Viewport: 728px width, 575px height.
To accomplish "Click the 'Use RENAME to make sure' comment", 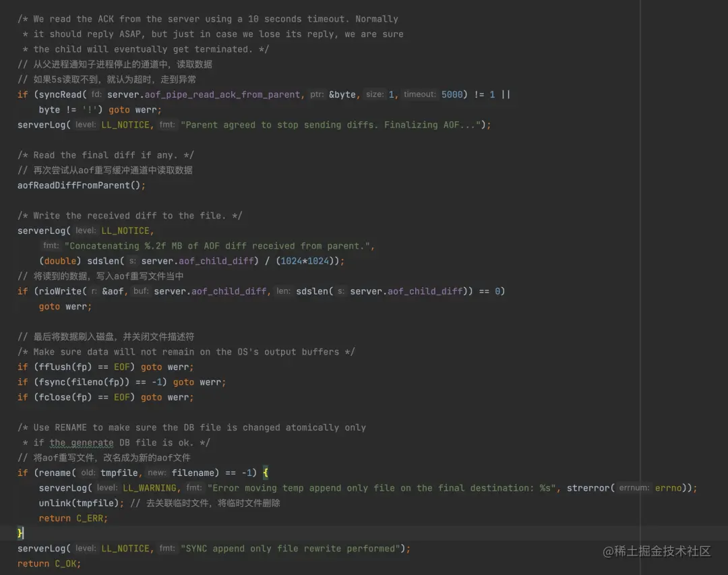I will (191, 428).
